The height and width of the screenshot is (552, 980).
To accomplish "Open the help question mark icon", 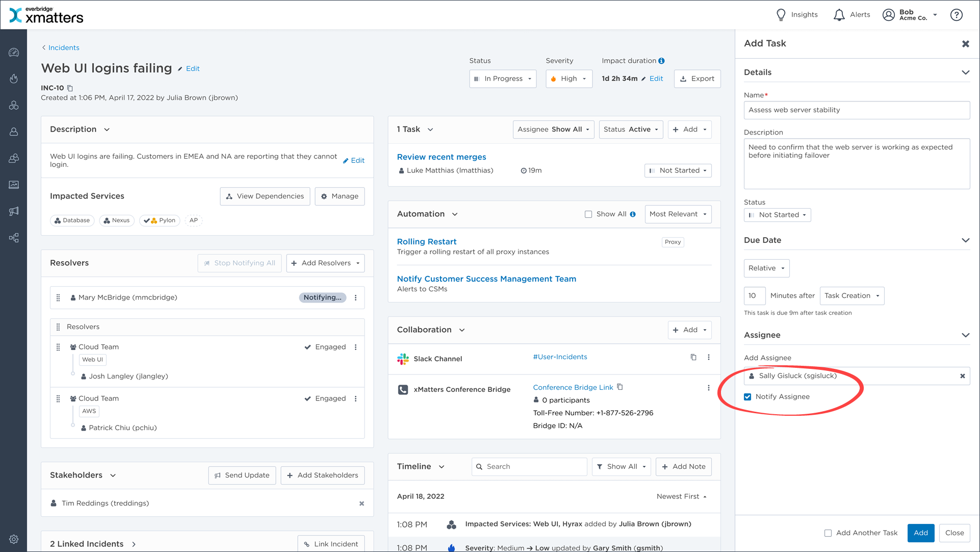I will (957, 15).
